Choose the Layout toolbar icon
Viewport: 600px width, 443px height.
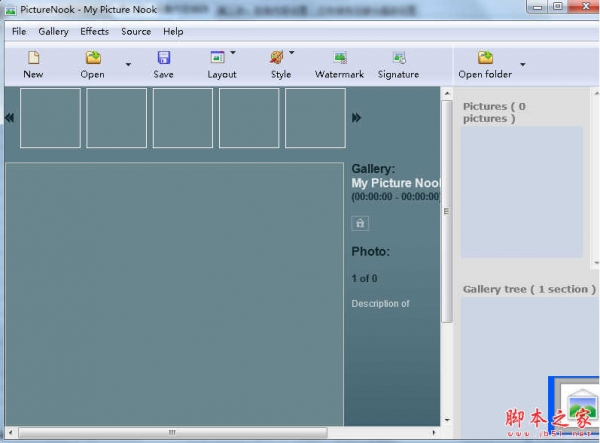(217, 58)
